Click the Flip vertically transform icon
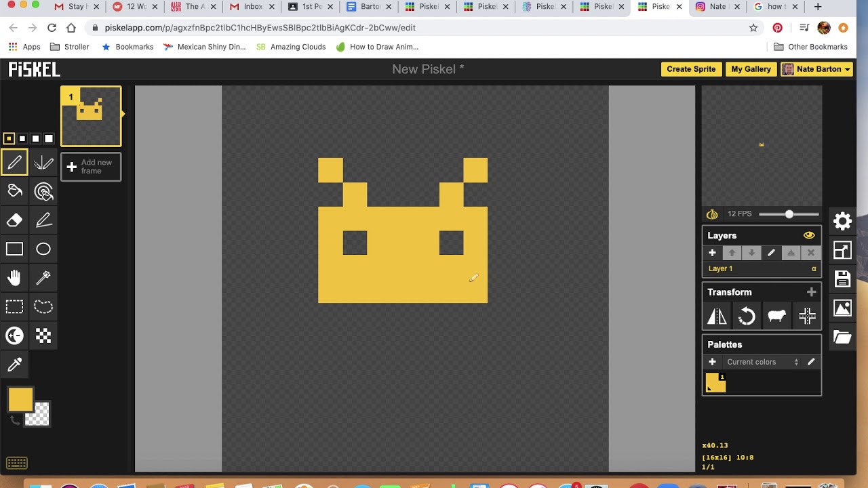 [x=717, y=316]
